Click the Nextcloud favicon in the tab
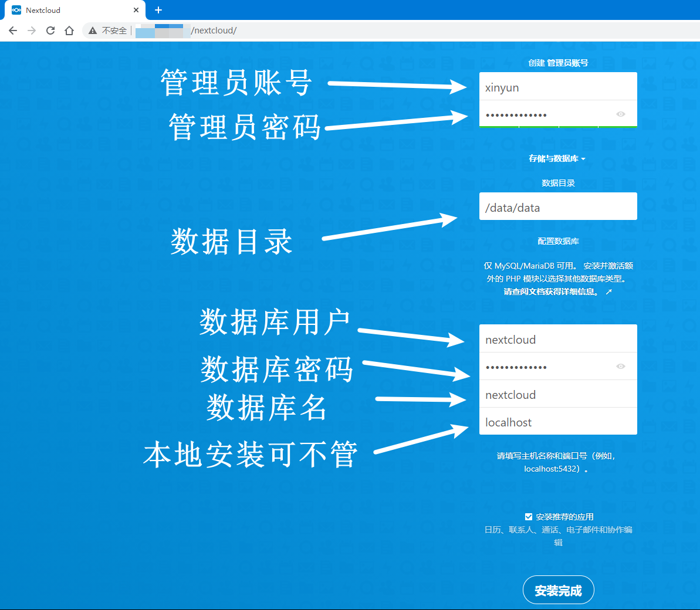The width and height of the screenshot is (700, 610). coord(16,10)
